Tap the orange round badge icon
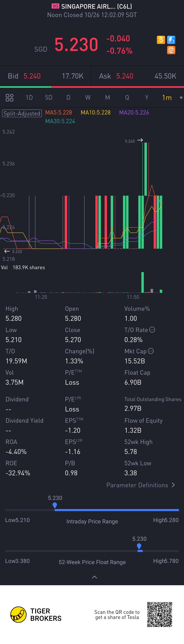The width and height of the screenshot is (184, 644). [x=171, y=50]
